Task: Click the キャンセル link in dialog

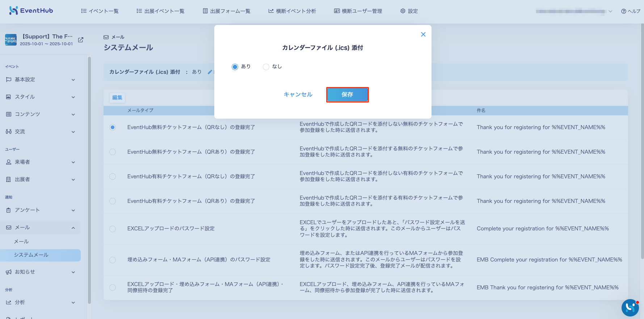Action: click(x=298, y=94)
